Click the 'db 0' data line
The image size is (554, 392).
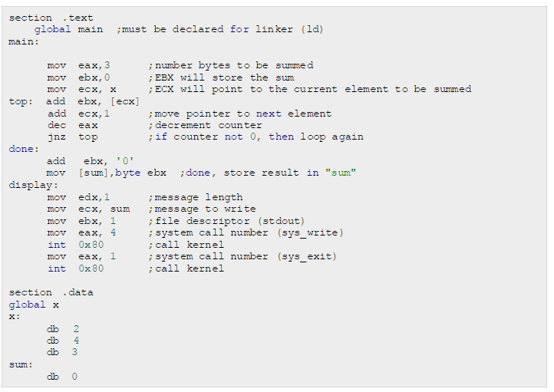[x=63, y=377]
